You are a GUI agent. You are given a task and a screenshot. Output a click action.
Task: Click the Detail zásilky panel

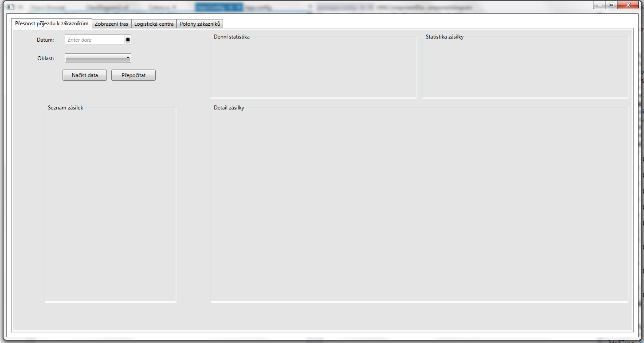pyautogui.click(x=419, y=204)
